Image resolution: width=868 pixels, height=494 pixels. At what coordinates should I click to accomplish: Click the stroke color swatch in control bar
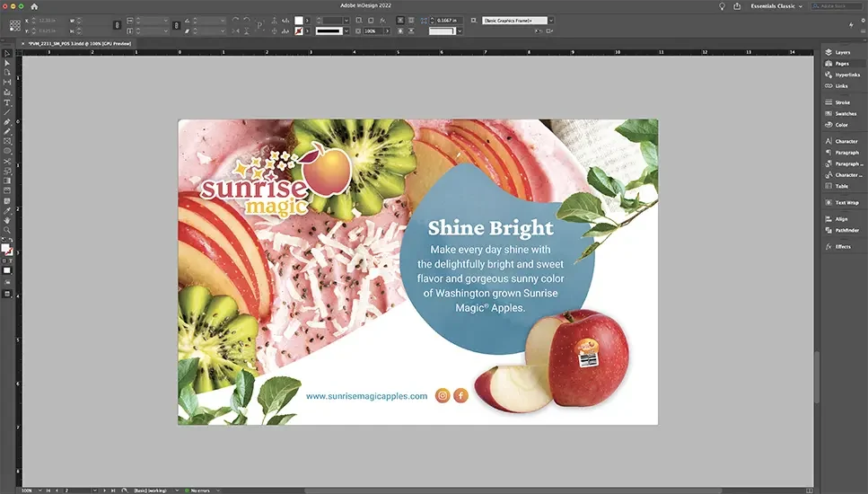coord(298,31)
